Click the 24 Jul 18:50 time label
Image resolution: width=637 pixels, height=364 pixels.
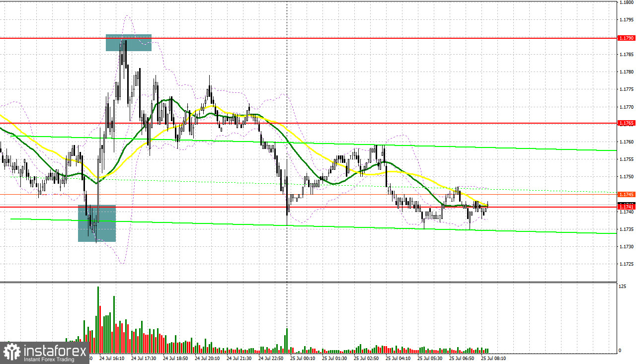point(175,358)
